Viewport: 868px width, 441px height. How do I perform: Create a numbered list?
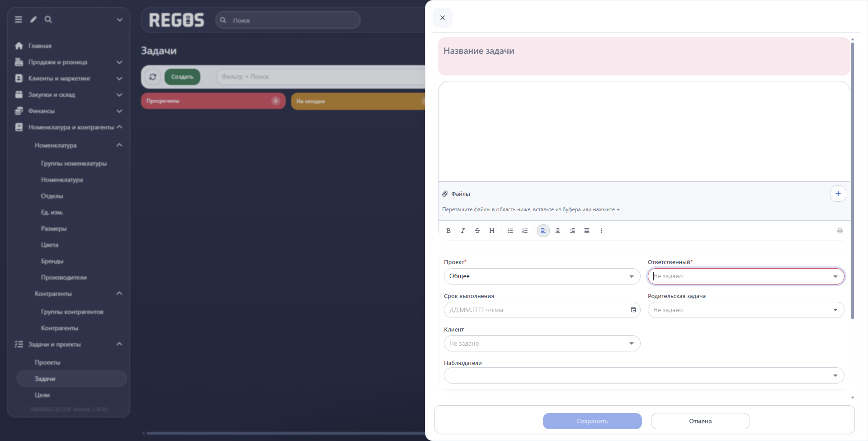pos(525,231)
